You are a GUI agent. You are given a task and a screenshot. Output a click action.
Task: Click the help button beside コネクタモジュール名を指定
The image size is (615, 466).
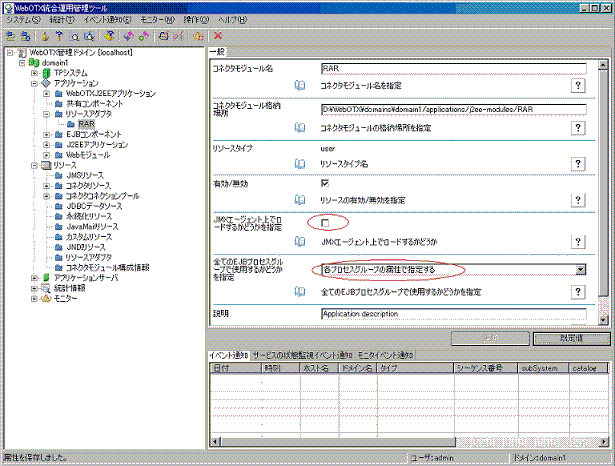[577, 85]
